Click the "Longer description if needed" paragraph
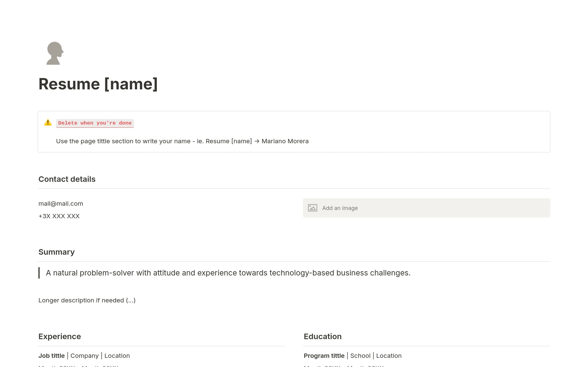 87,300
